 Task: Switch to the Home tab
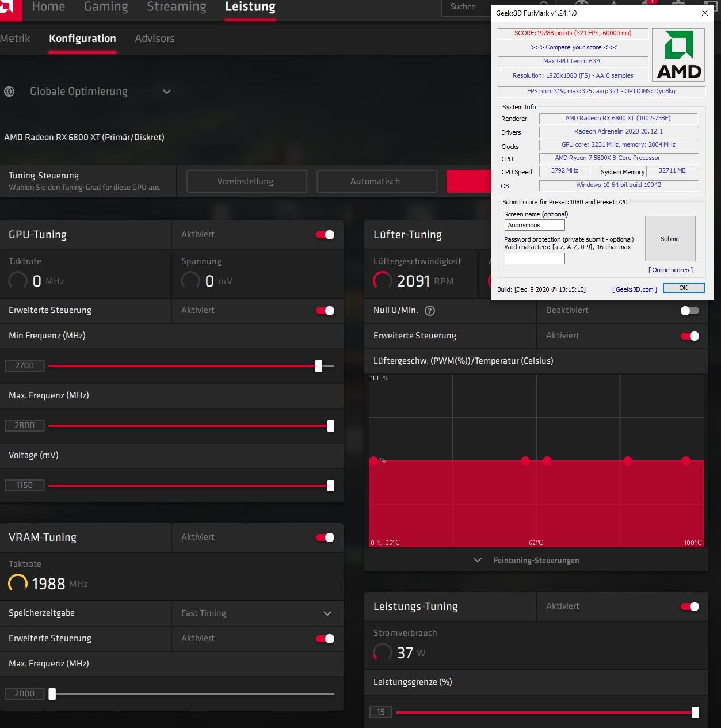(x=48, y=7)
